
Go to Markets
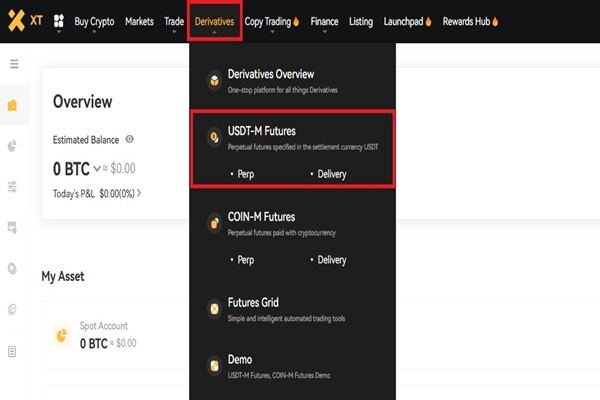pos(139,21)
